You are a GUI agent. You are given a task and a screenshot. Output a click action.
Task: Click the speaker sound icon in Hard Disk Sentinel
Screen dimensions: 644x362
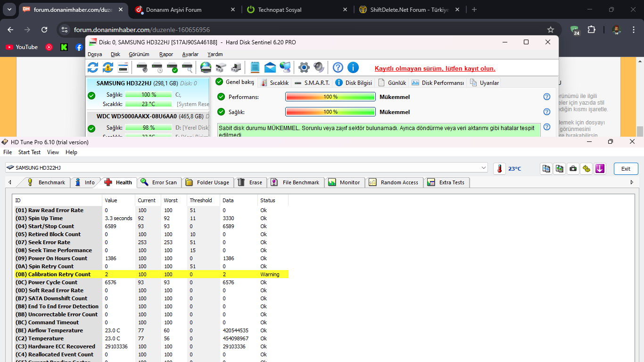click(319, 67)
